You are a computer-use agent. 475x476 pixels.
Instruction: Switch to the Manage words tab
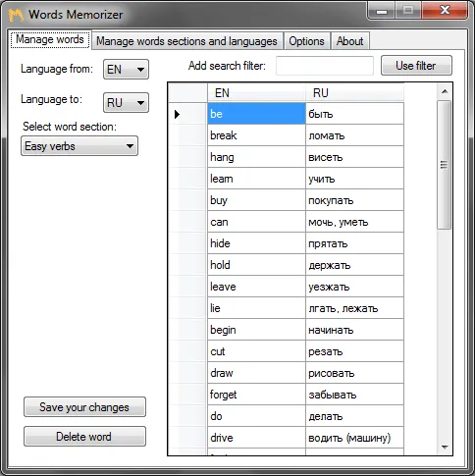point(50,39)
